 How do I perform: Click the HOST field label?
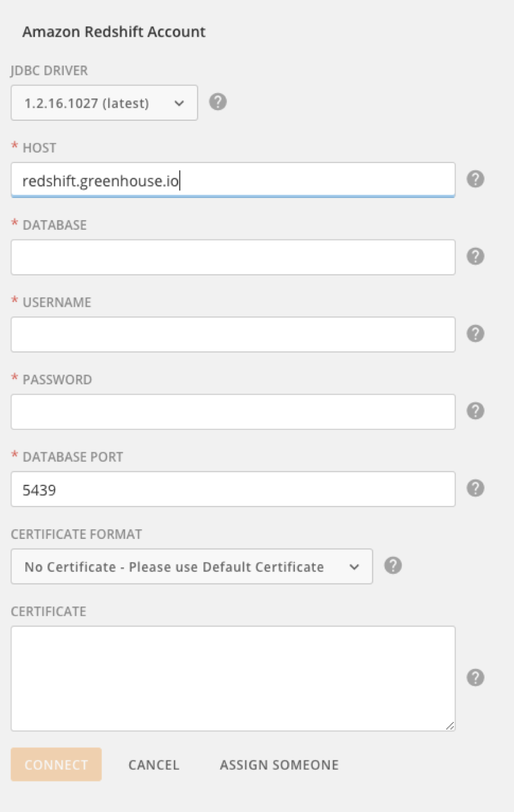tap(39, 148)
